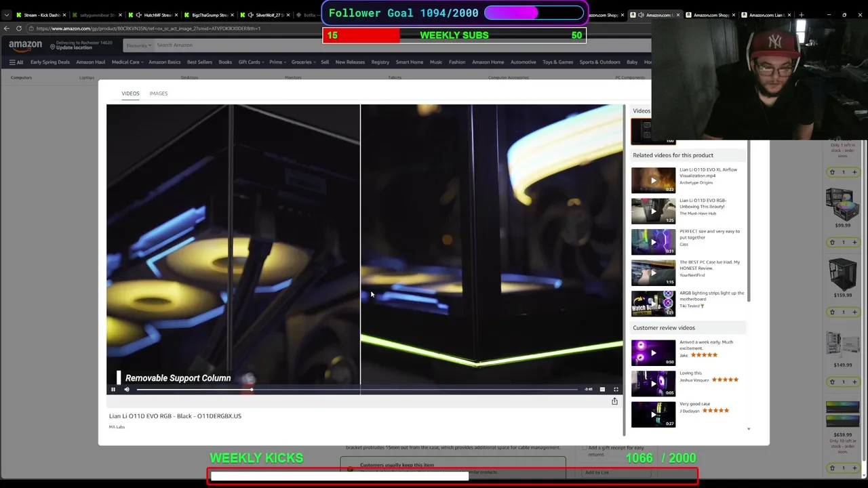Share this product video
The height and width of the screenshot is (488, 868).
click(614, 401)
